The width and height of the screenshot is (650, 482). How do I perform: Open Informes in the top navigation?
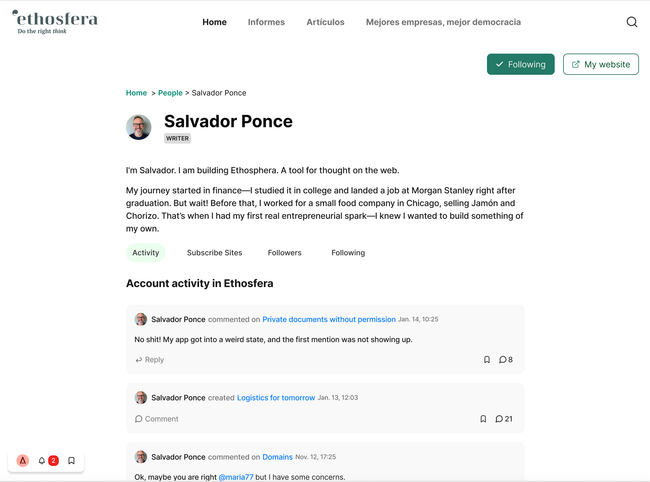[x=266, y=22]
